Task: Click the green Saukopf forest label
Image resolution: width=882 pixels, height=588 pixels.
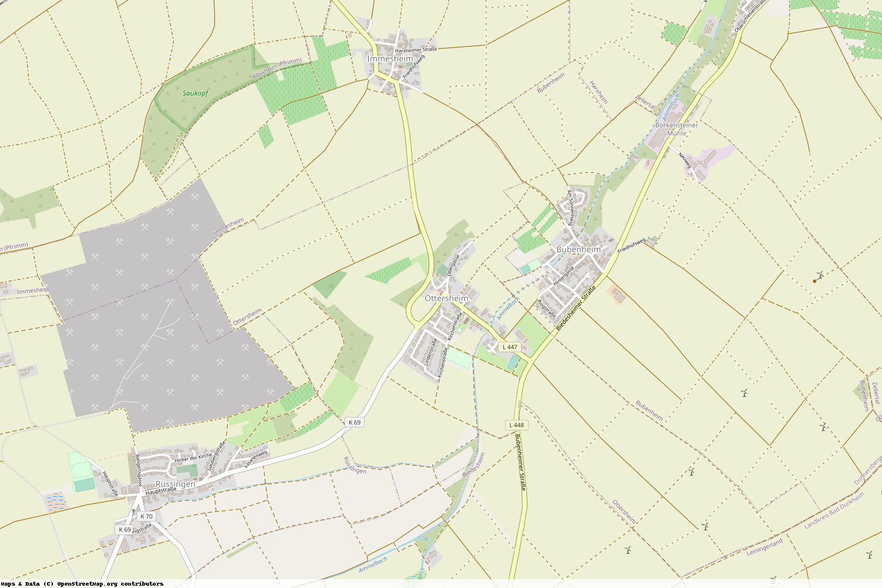Action: pyautogui.click(x=195, y=93)
